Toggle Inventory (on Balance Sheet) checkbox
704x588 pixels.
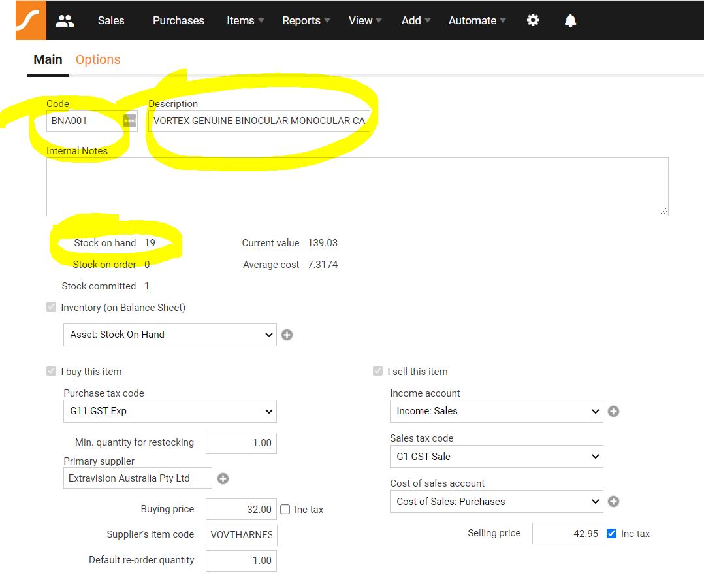click(51, 307)
